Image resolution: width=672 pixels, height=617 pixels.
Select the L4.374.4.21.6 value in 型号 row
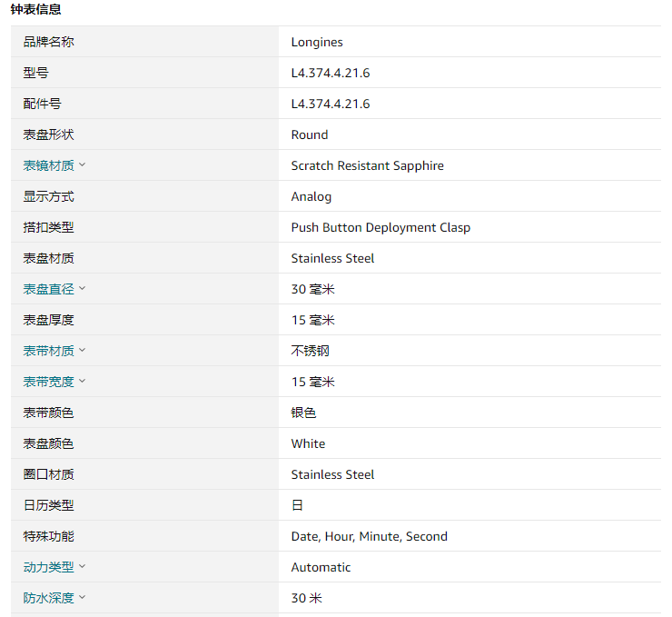(x=330, y=73)
